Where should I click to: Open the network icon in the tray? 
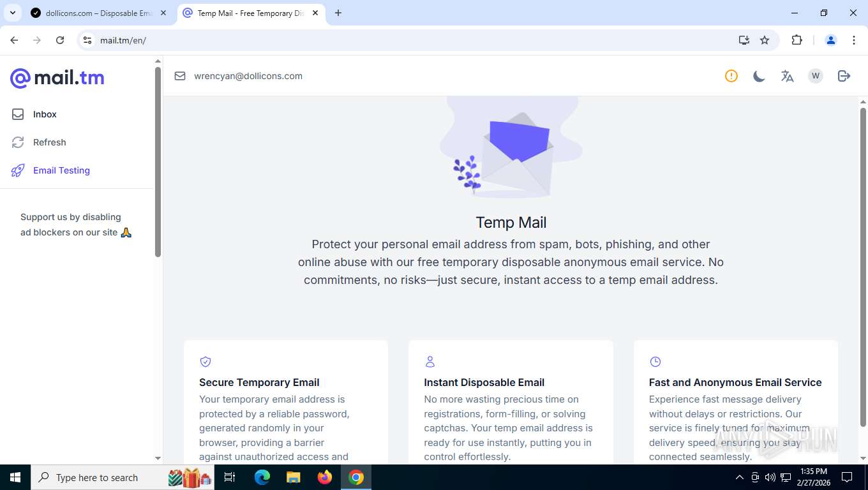[x=786, y=477]
